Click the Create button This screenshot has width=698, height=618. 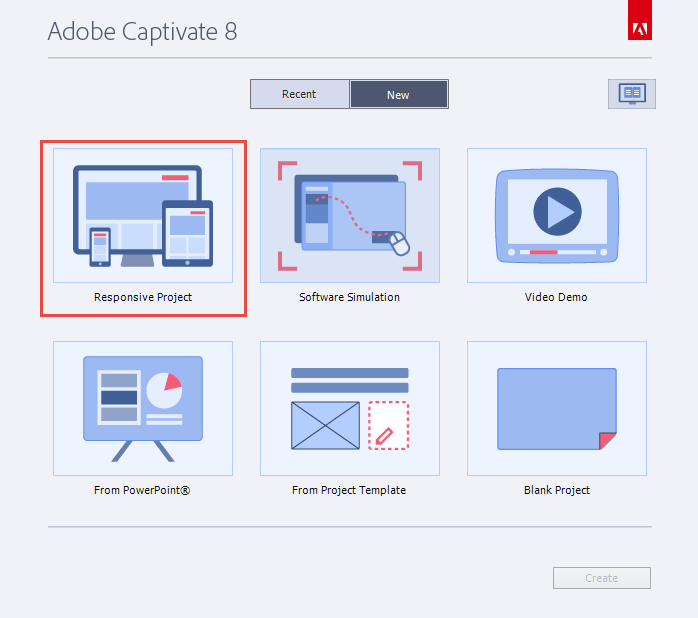point(602,578)
